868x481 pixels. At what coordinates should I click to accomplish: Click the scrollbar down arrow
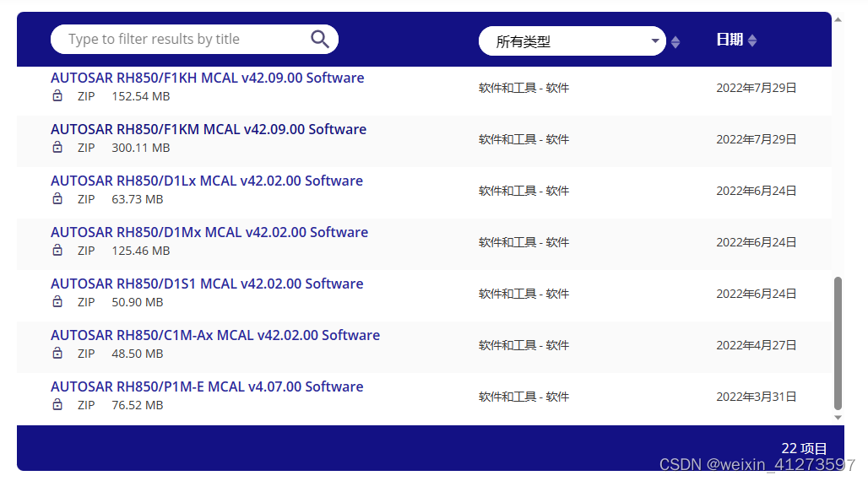click(838, 418)
